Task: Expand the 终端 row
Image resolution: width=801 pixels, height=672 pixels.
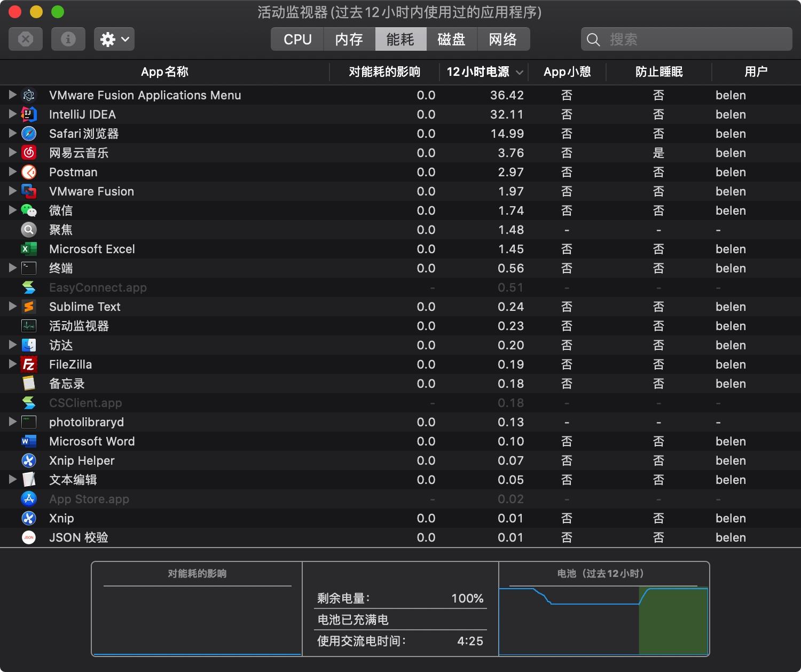Action: (x=13, y=268)
